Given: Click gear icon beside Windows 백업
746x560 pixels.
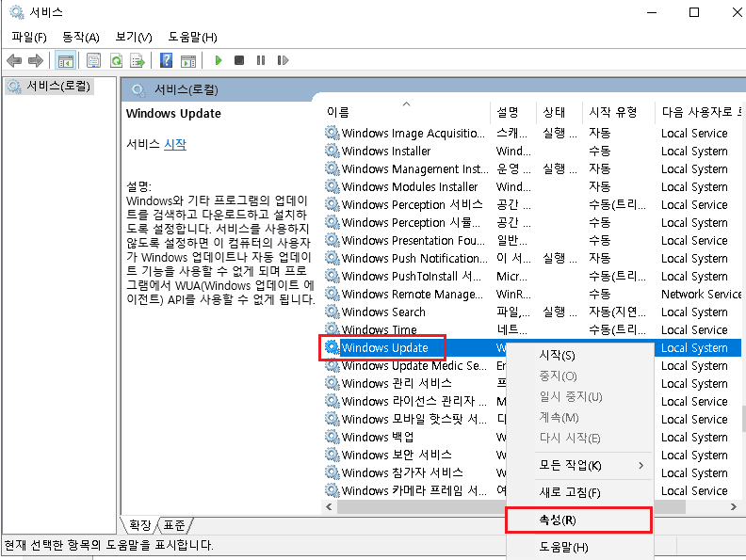Looking at the screenshot, I should 332,437.
